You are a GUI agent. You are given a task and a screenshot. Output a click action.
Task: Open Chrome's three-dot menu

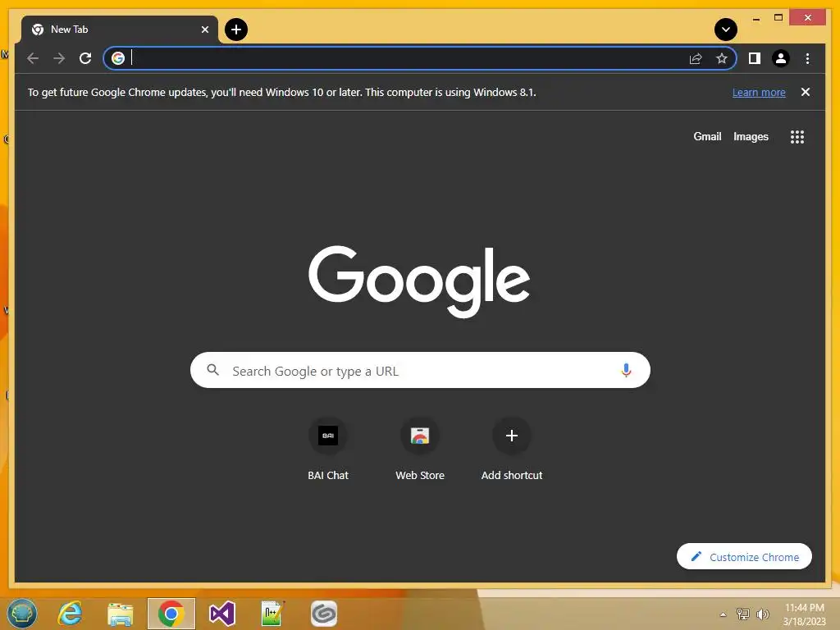point(807,58)
